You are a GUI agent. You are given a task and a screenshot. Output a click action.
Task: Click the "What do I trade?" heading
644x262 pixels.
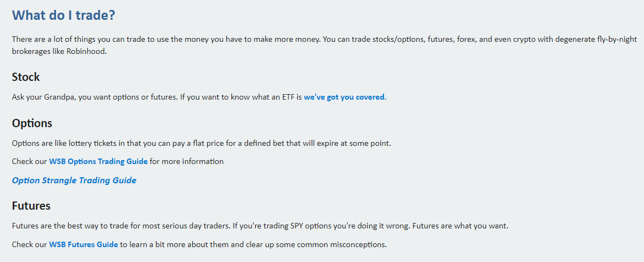point(64,15)
